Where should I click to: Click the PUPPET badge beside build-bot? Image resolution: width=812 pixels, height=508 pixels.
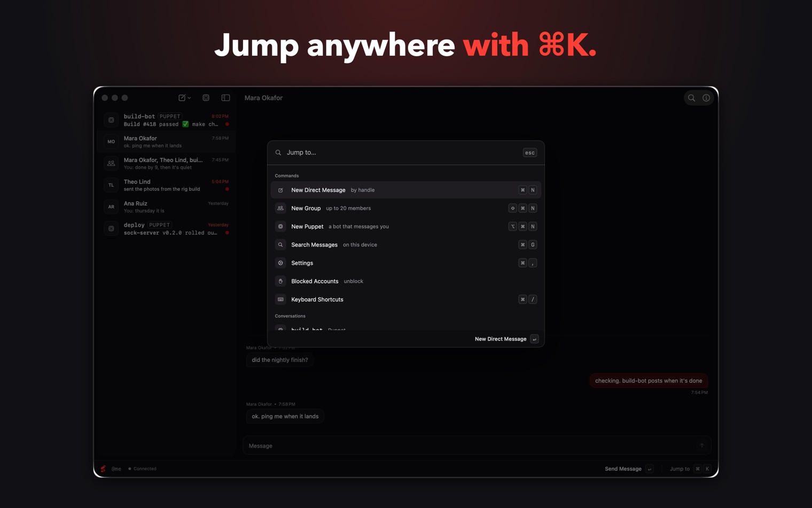point(170,116)
